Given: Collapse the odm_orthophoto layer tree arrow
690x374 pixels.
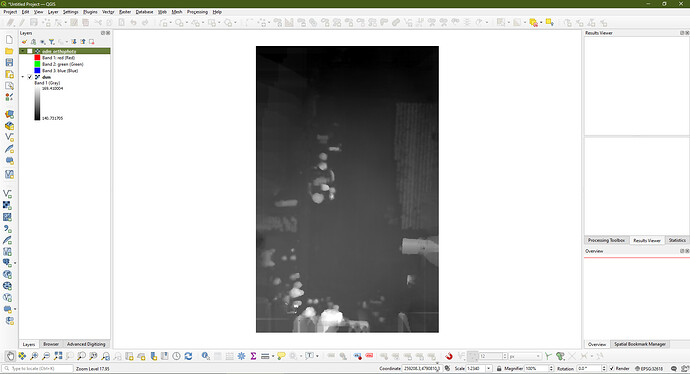Looking at the screenshot, I should point(23,51).
